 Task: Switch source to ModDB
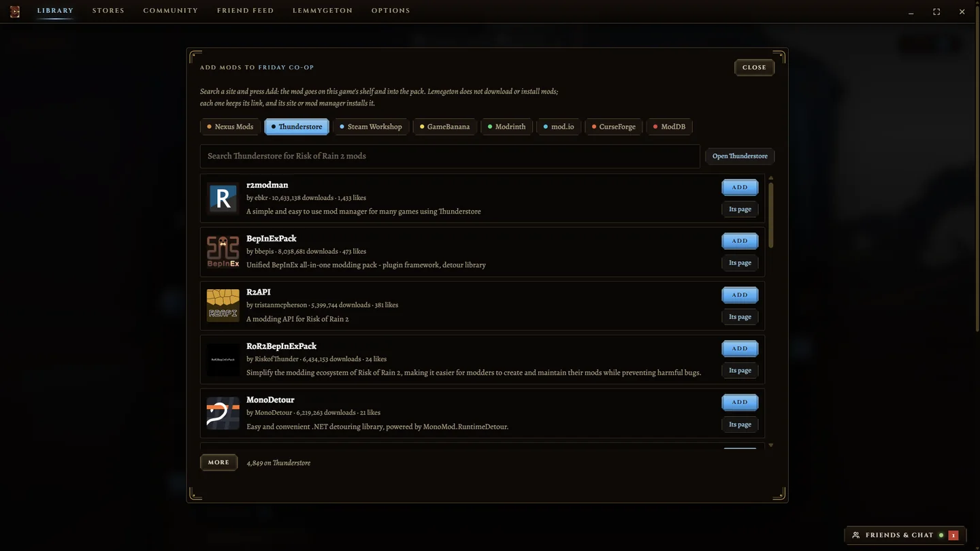669,127
